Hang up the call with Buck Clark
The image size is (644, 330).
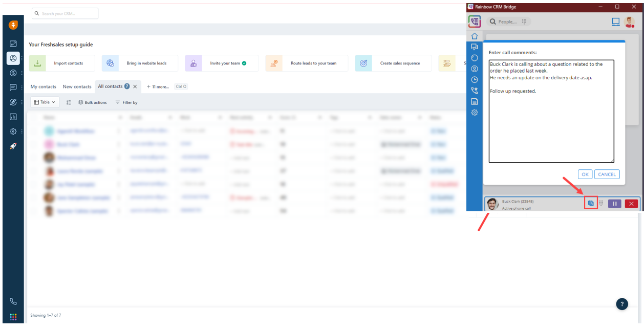coord(631,204)
